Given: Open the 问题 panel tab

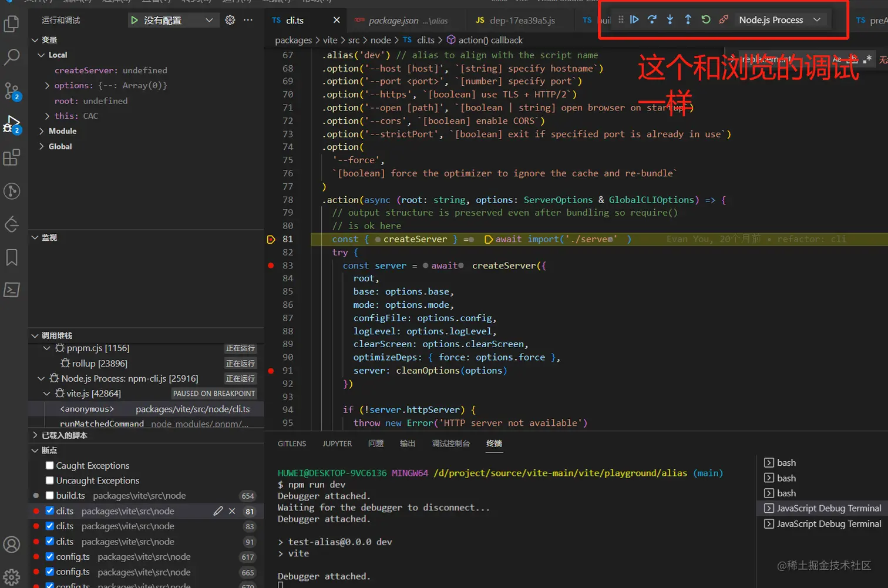Looking at the screenshot, I should (x=376, y=443).
